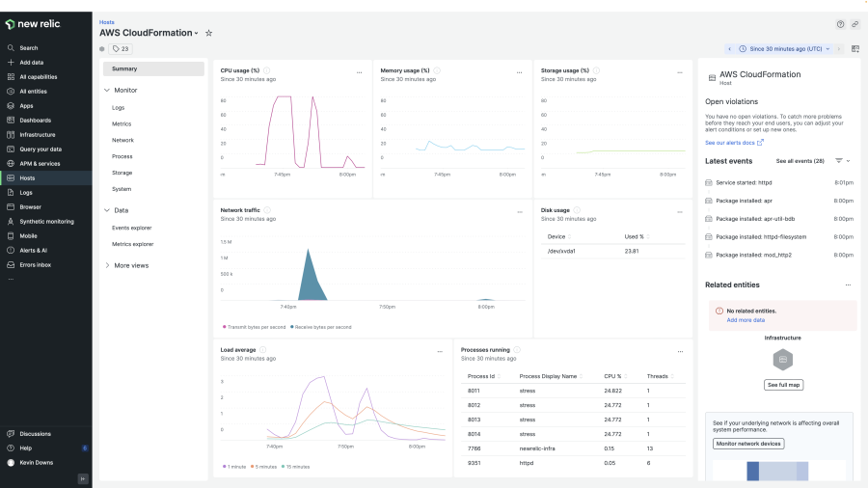
Task: Open Latest events filter dropdown
Action: click(x=843, y=161)
